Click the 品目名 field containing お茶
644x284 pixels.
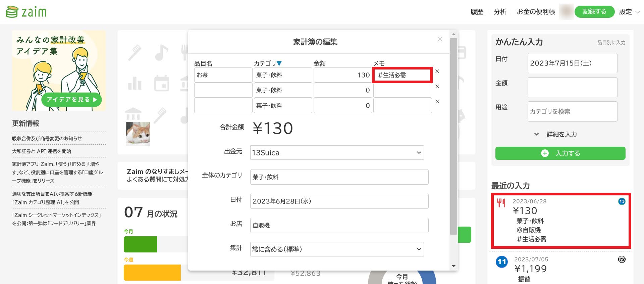223,75
